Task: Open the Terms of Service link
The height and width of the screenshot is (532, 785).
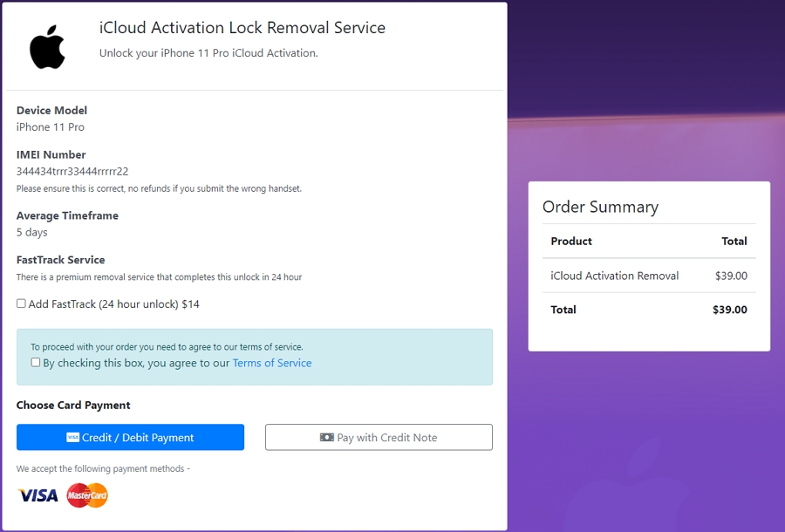Action: tap(272, 363)
